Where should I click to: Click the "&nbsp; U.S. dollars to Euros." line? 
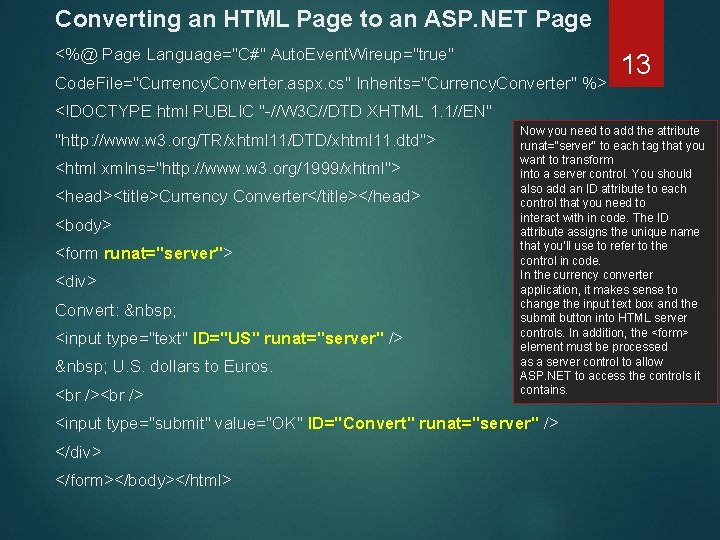(164, 366)
